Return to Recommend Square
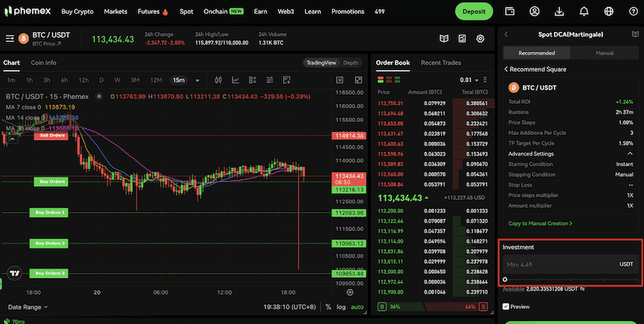Screen dimensions: 644x324 (x=535, y=69)
